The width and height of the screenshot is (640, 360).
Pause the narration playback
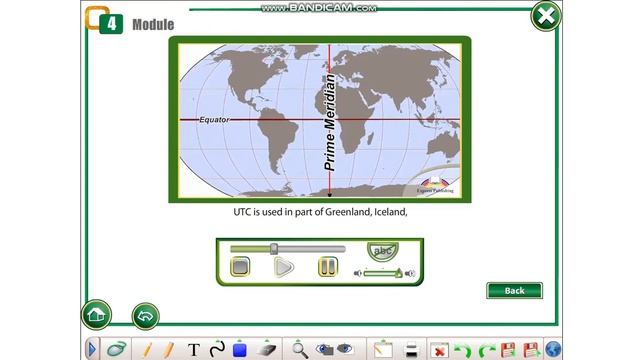[328, 267]
